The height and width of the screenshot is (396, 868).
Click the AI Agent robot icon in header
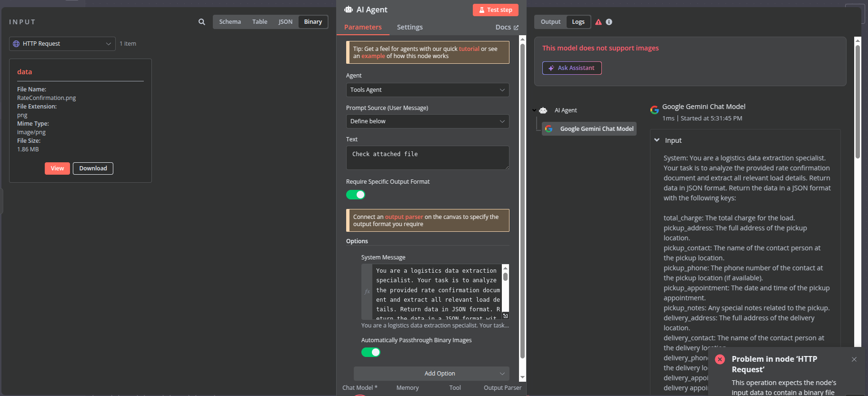[349, 10]
